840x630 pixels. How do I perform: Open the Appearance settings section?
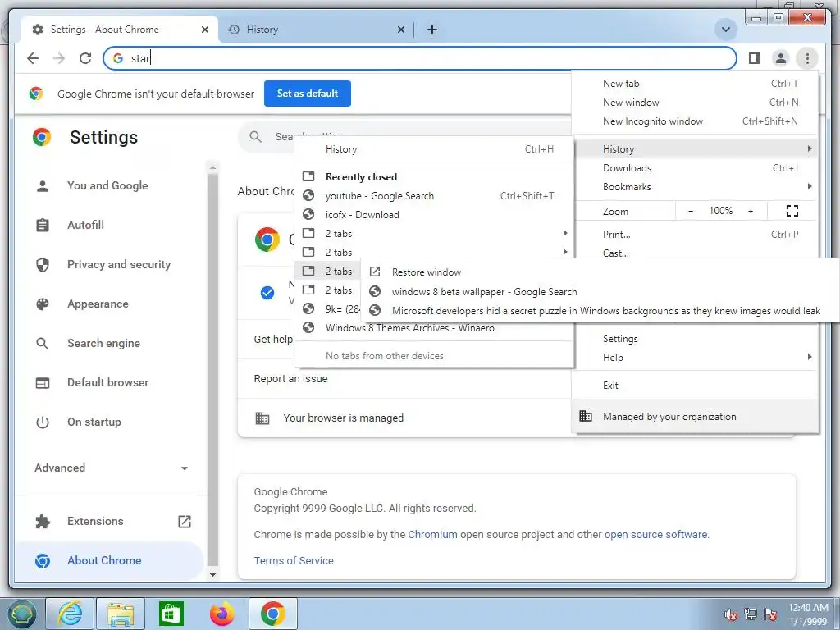click(98, 304)
